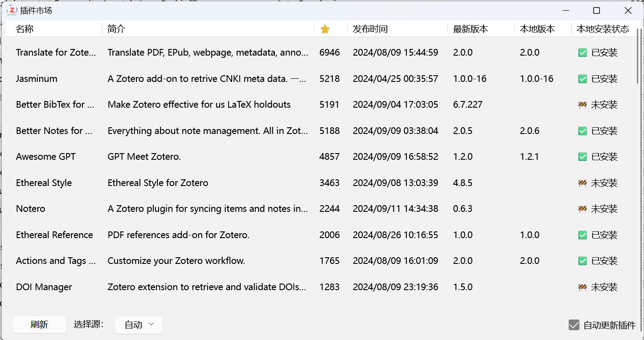
Task: Click the green installed icon for Jasminum
Action: tap(582, 79)
